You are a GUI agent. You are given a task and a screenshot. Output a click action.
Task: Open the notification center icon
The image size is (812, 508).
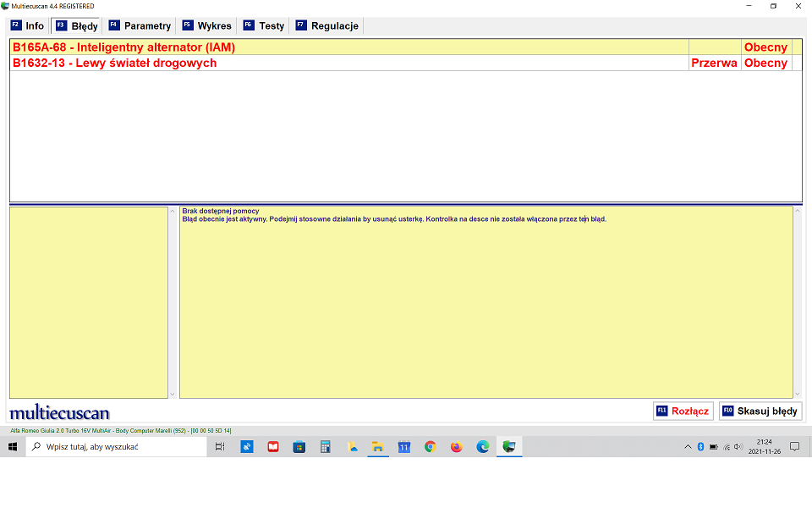click(x=795, y=447)
